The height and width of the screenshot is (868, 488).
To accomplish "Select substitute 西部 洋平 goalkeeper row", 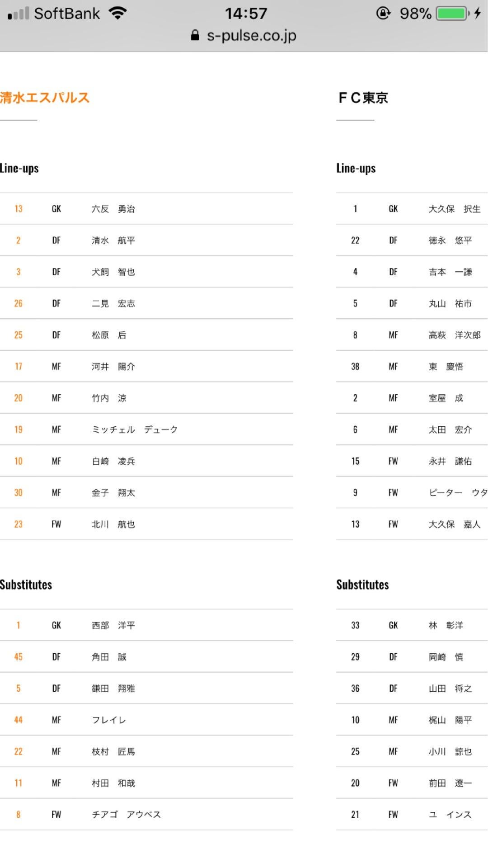I will [x=113, y=626].
